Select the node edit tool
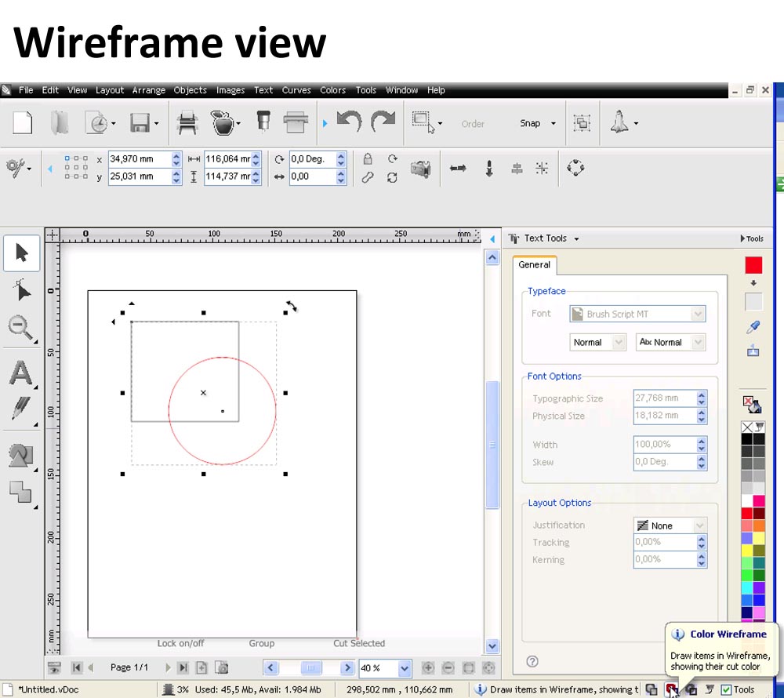This screenshot has width=784, height=698. coord(20,290)
